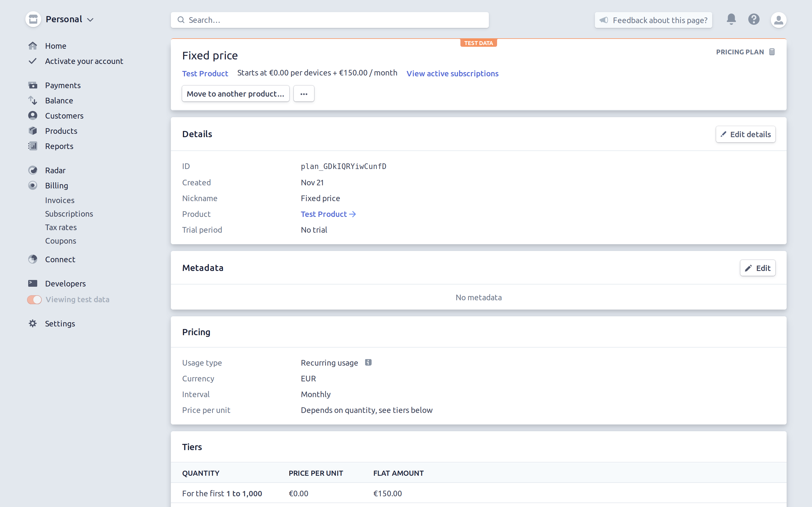Open the Subscriptions menu under Billing
812x507 pixels.
(69, 214)
